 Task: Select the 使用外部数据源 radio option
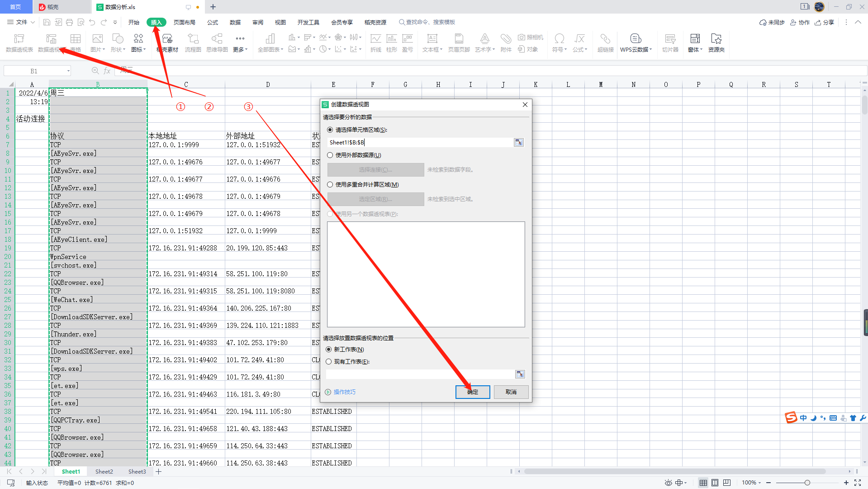coord(330,155)
